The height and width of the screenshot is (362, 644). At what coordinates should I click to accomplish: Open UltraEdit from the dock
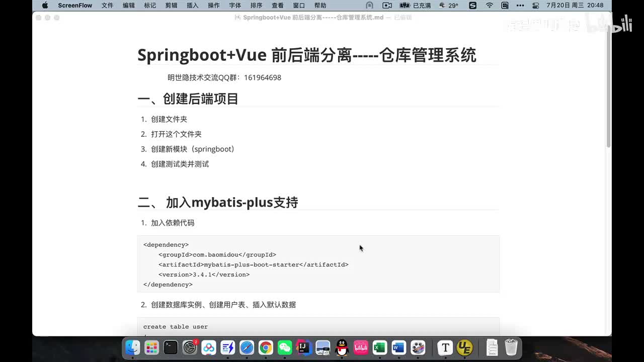pos(464,347)
